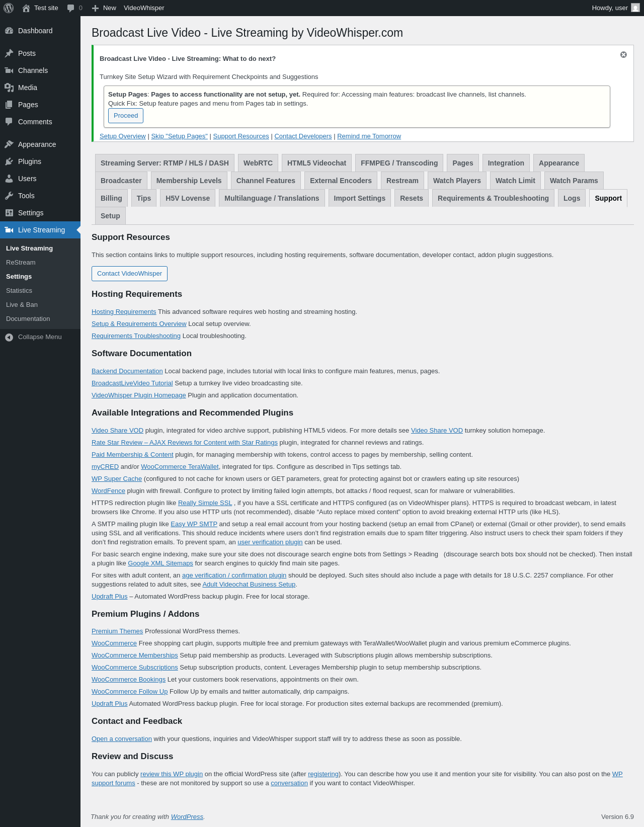This screenshot has width=644, height=827.
Task: Click the Collapse Menu arrow icon
Action: [9, 337]
